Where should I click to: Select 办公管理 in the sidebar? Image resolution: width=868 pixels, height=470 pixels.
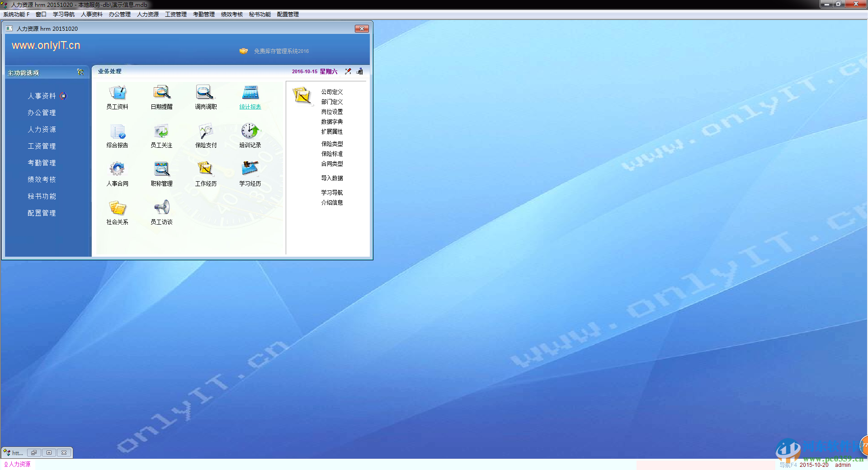point(42,113)
